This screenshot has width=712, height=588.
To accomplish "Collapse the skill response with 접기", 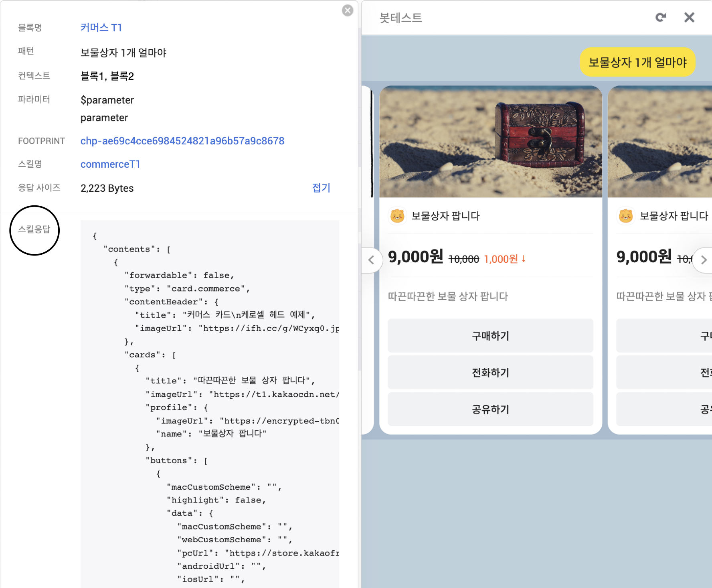I will [321, 188].
